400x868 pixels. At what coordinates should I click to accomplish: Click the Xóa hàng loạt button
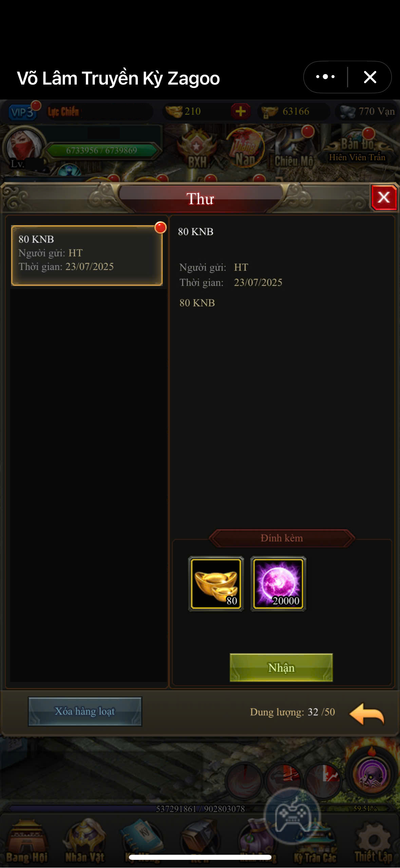[85, 711]
